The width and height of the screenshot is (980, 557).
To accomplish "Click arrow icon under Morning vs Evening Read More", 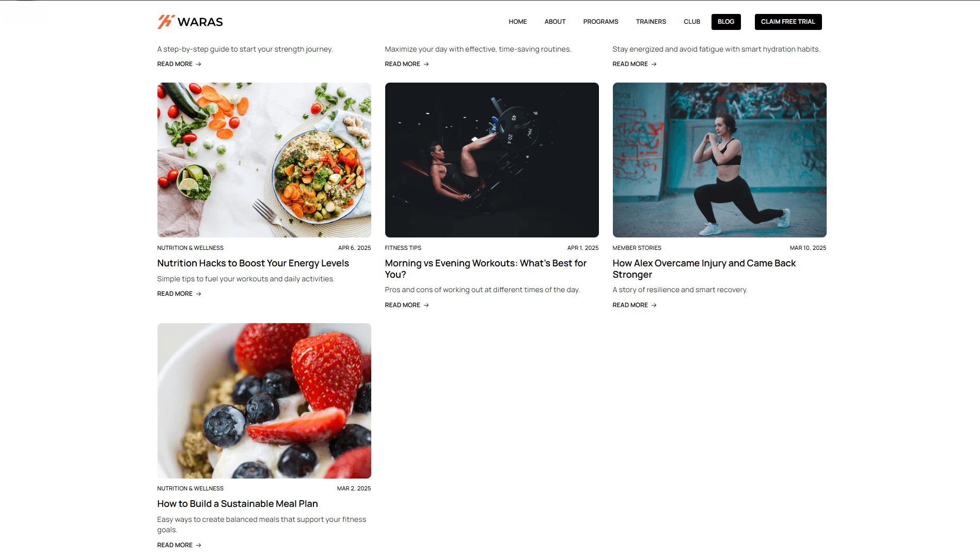I will 426,305.
